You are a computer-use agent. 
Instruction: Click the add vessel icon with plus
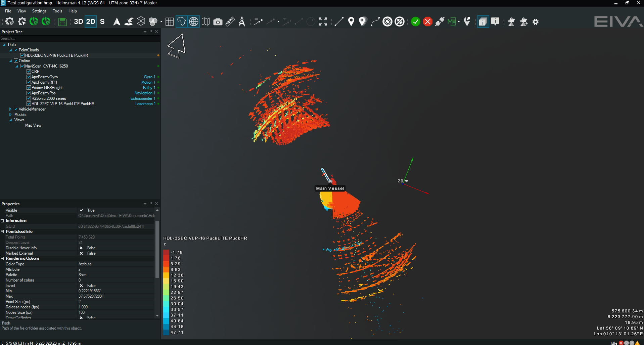click(x=524, y=22)
